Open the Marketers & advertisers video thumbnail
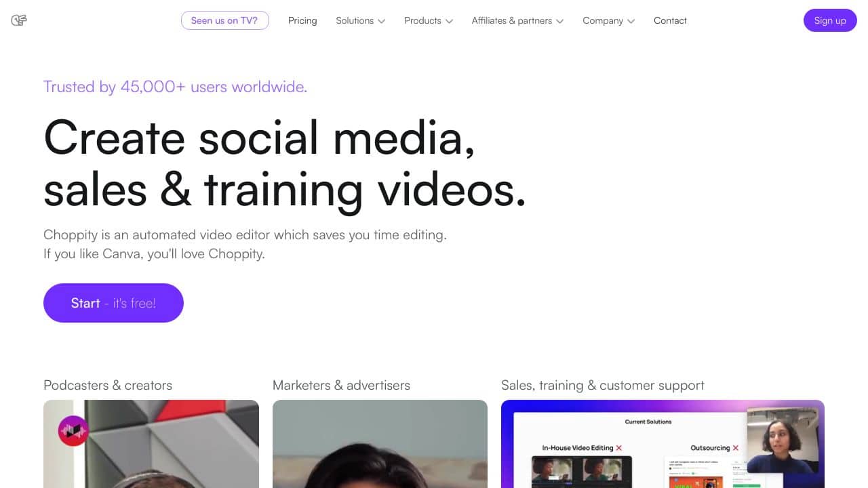This screenshot has height=488, width=868. click(380, 444)
